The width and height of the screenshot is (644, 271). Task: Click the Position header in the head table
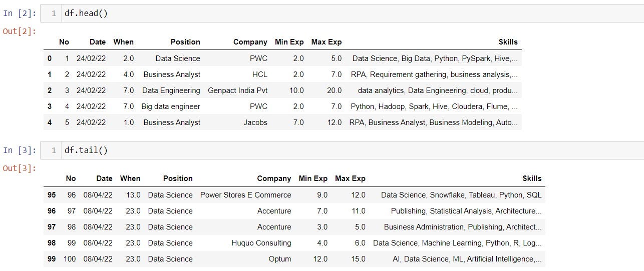click(x=185, y=42)
